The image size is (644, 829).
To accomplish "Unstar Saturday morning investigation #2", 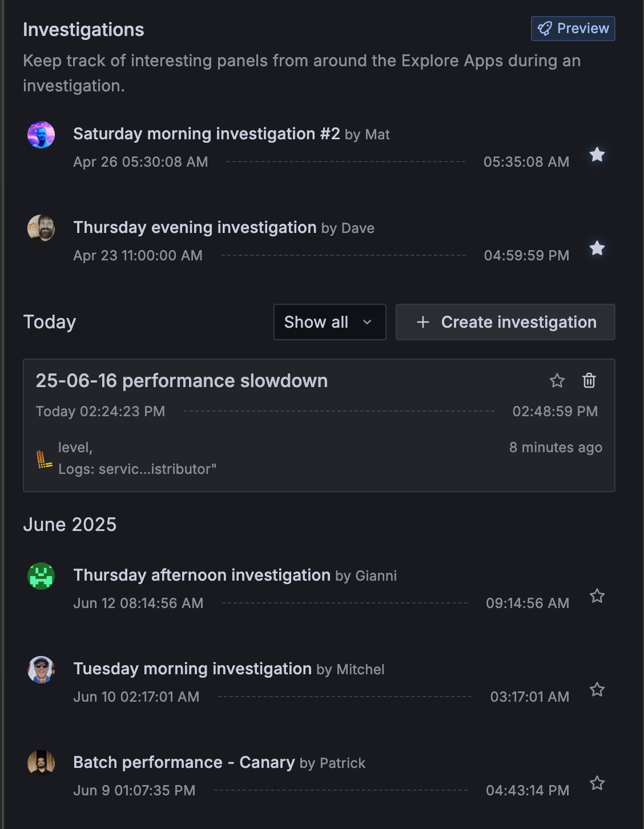I will [x=597, y=155].
